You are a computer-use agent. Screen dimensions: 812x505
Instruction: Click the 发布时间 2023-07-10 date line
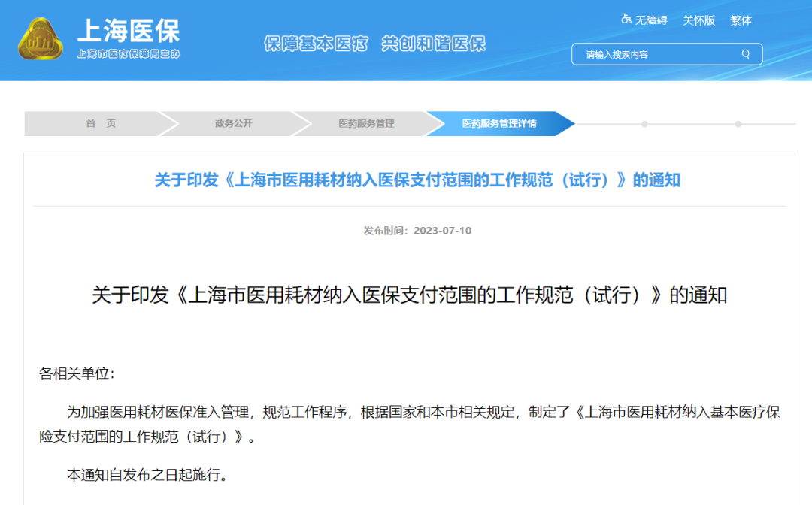[x=417, y=231]
